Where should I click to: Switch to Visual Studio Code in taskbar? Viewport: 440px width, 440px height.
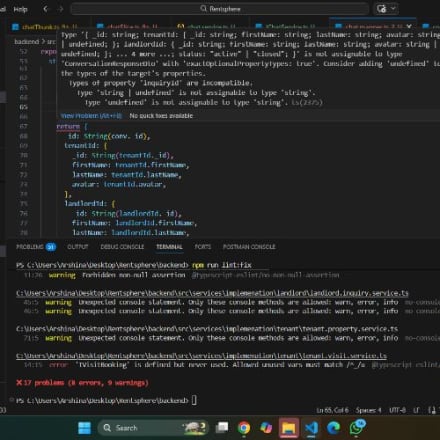(x=311, y=428)
